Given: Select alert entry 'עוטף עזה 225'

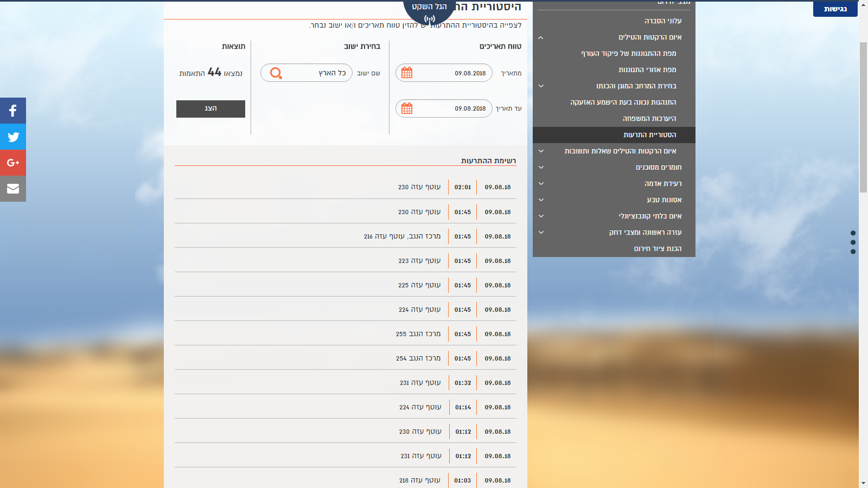Looking at the screenshot, I should click(419, 285).
